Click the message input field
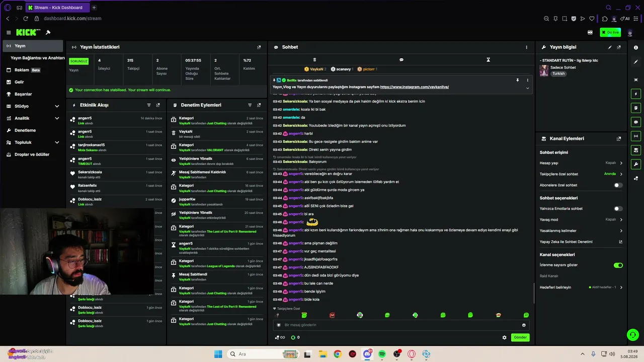 (x=401, y=325)
